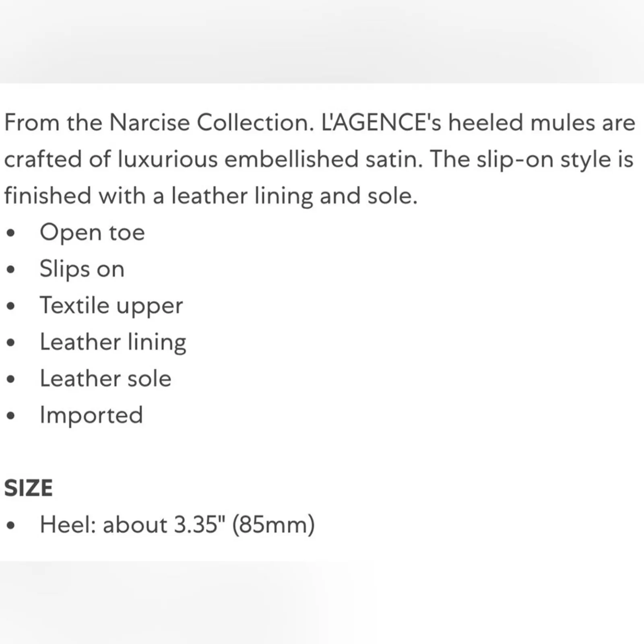
Task: Click the bullet dot beside 'Textile upper'
Action: point(11,306)
